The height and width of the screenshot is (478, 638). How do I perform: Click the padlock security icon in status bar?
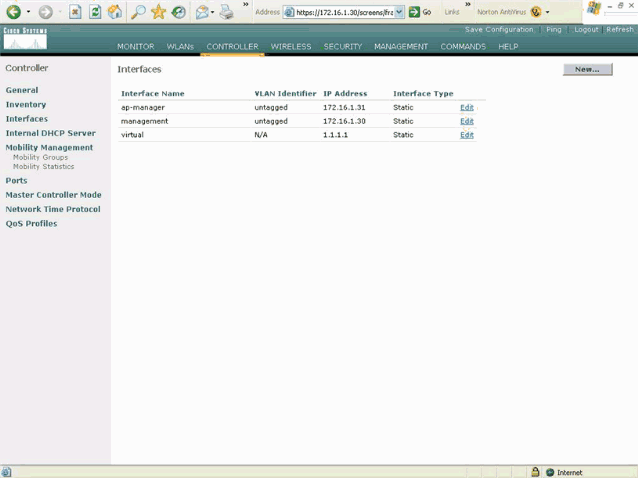click(x=535, y=472)
